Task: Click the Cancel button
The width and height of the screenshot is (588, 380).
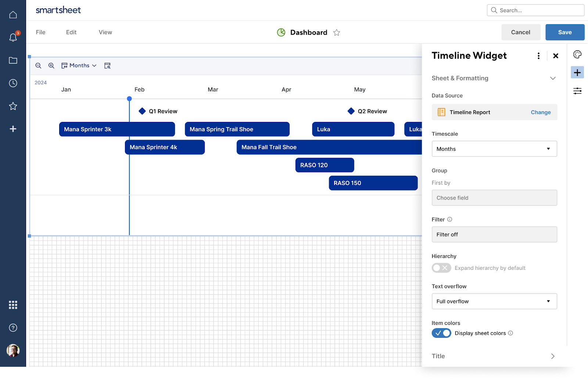Action: (521, 32)
